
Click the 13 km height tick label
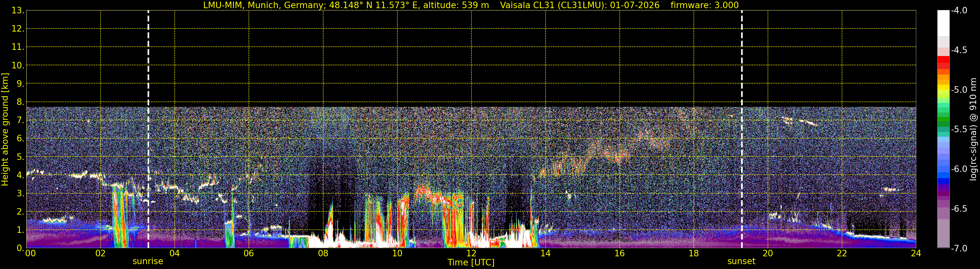coord(17,11)
